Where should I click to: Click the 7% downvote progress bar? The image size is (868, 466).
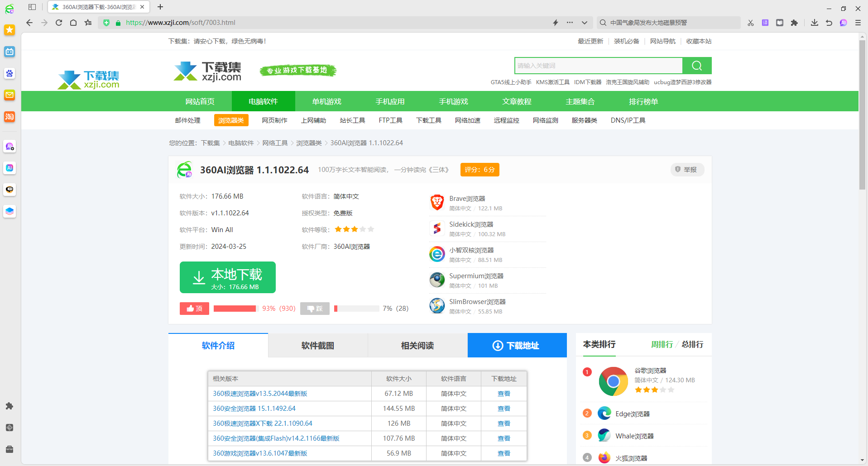point(357,309)
